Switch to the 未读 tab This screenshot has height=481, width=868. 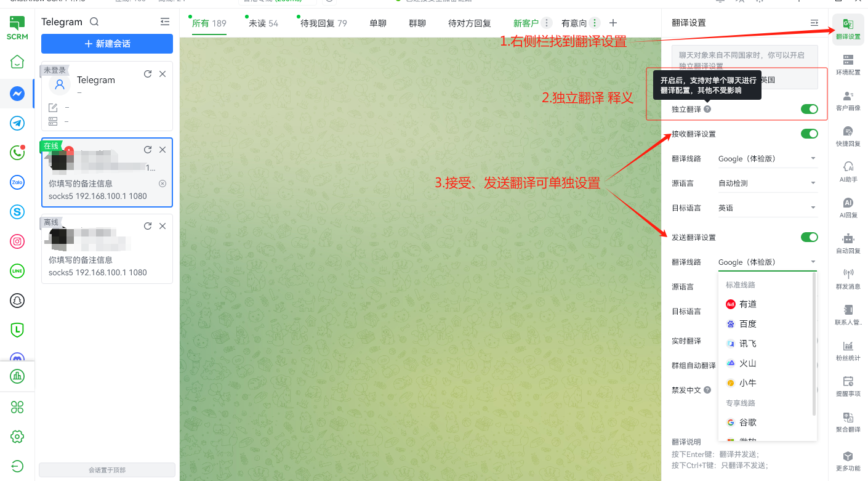(x=263, y=23)
